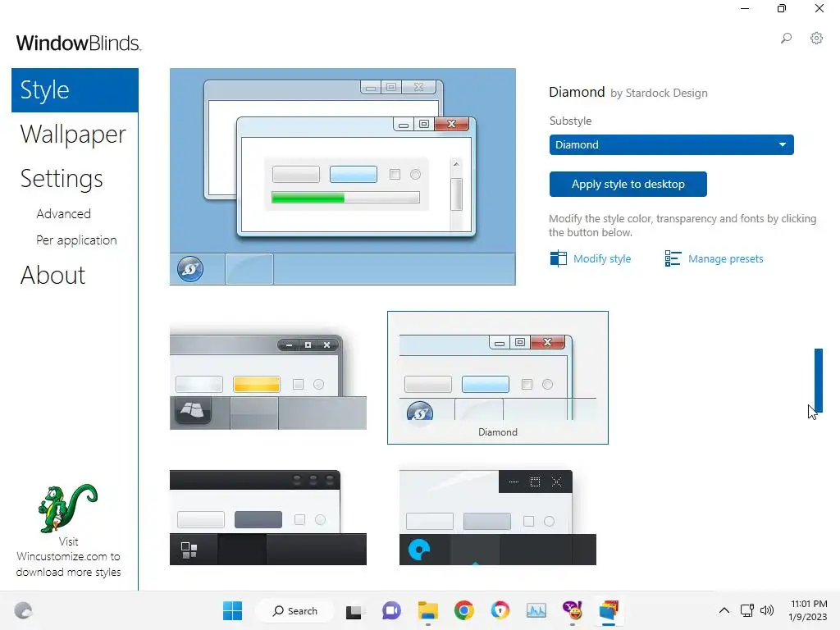The image size is (840, 630).
Task: Open the About section
Action: click(52, 276)
